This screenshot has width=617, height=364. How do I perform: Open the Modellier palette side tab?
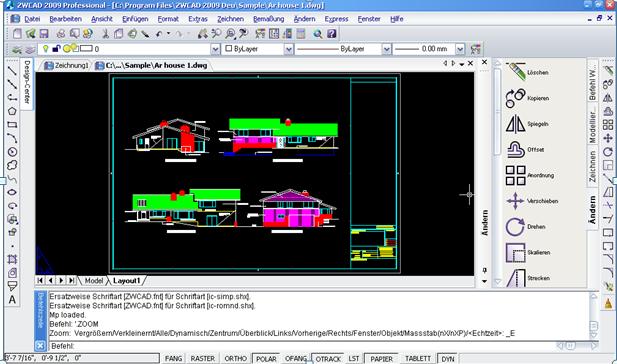593,125
